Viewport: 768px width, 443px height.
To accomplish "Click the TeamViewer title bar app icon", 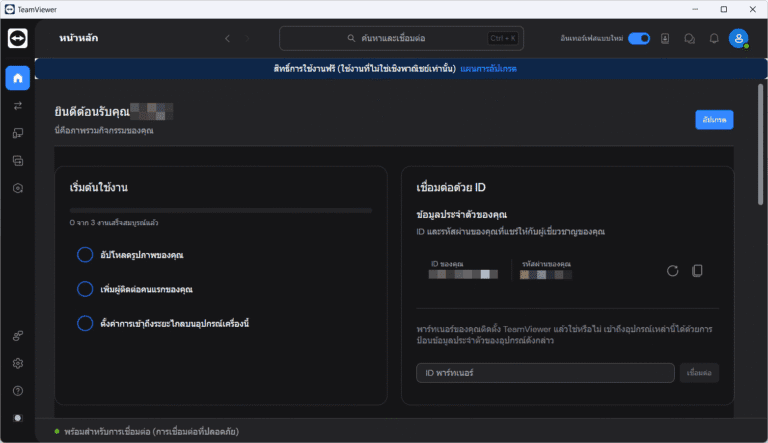I will pyautogui.click(x=10, y=9).
